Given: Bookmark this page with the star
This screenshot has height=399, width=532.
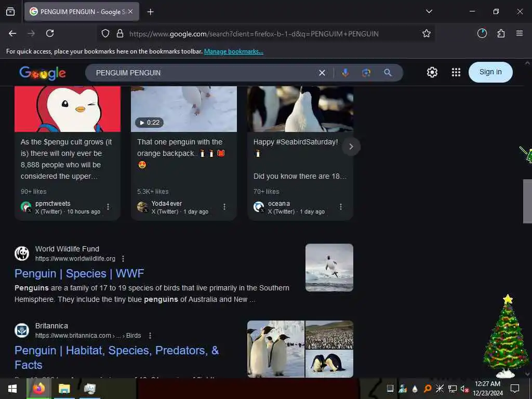Looking at the screenshot, I should (x=427, y=33).
